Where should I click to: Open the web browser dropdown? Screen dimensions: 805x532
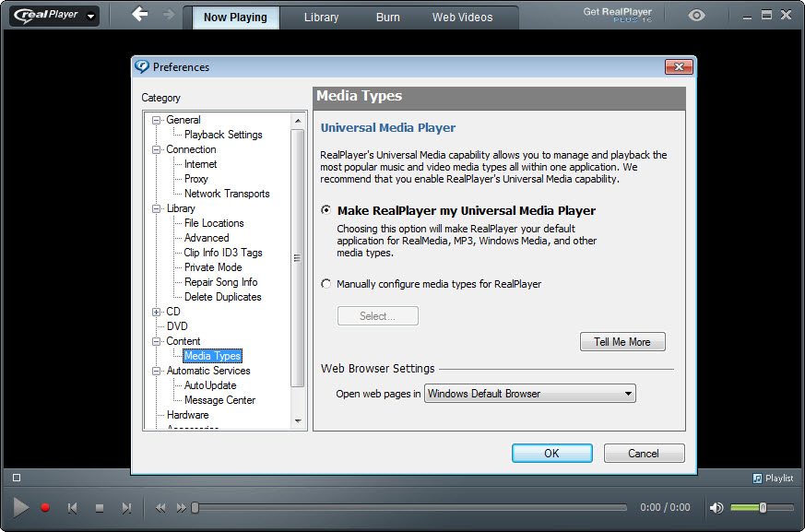(530, 394)
